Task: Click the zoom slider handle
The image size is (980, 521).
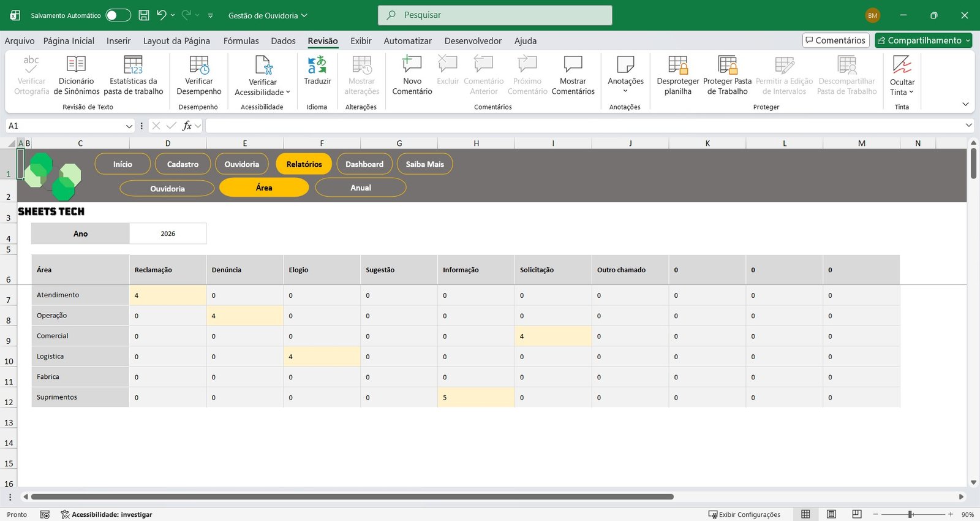Action: pos(911,514)
